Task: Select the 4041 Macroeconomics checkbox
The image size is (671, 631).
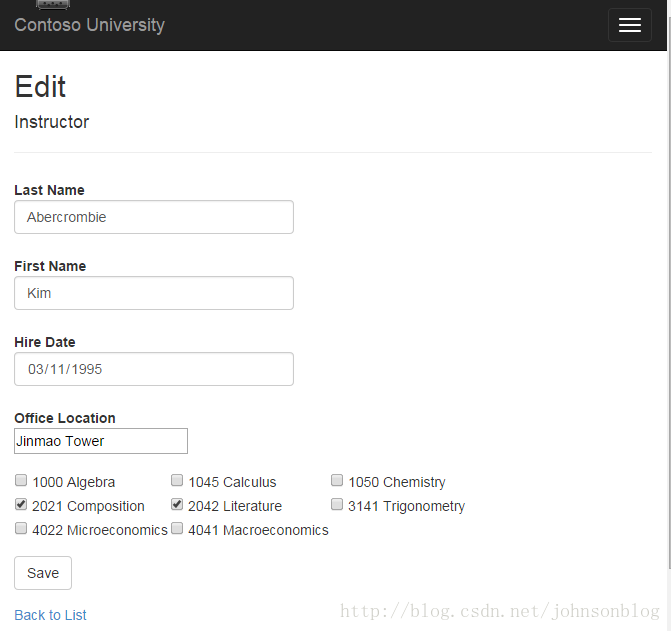Action: 177,528
